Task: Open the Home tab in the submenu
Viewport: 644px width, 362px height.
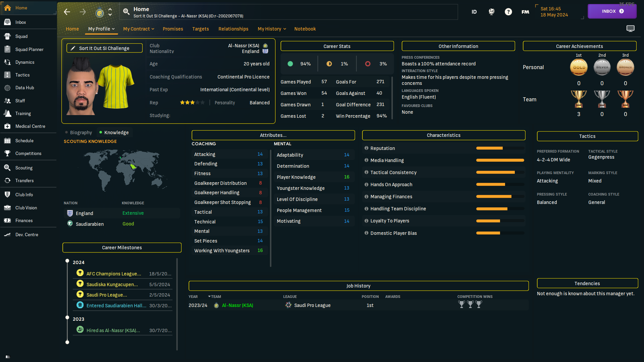Action: click(x=72, y=29)
